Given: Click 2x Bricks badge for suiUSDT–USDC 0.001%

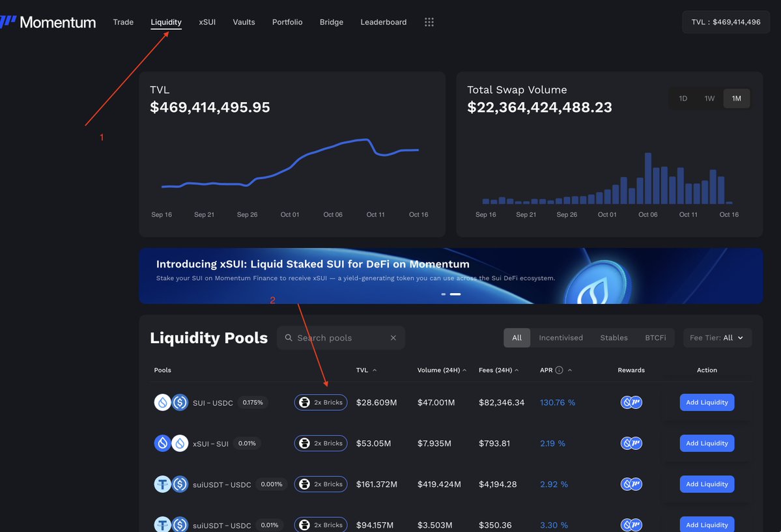Looking at the screenshot, I should point(320,484).
